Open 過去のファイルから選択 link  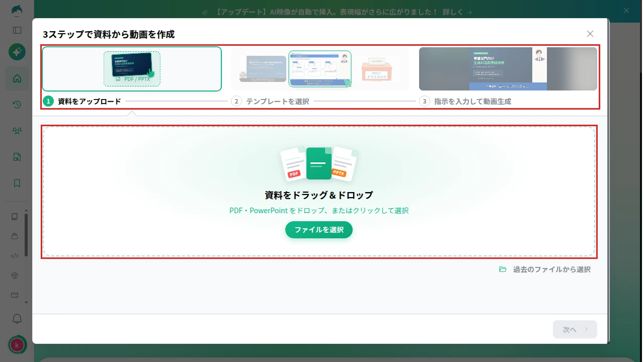(551, 269)
